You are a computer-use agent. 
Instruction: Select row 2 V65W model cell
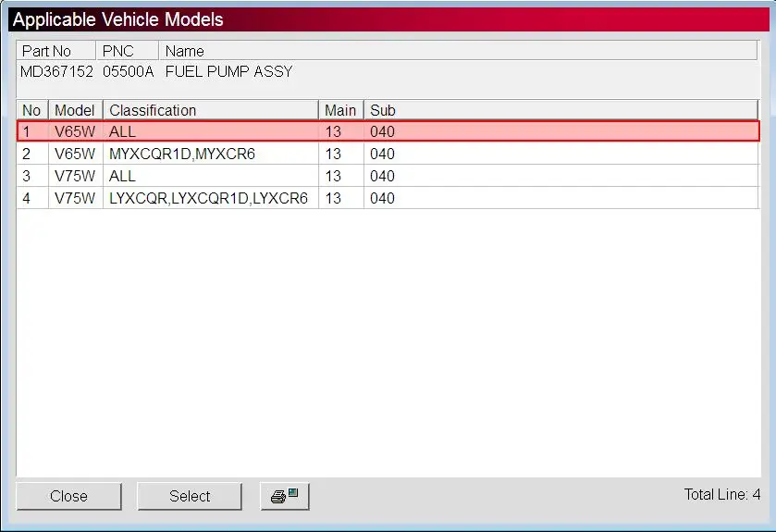tap(75, 154)
